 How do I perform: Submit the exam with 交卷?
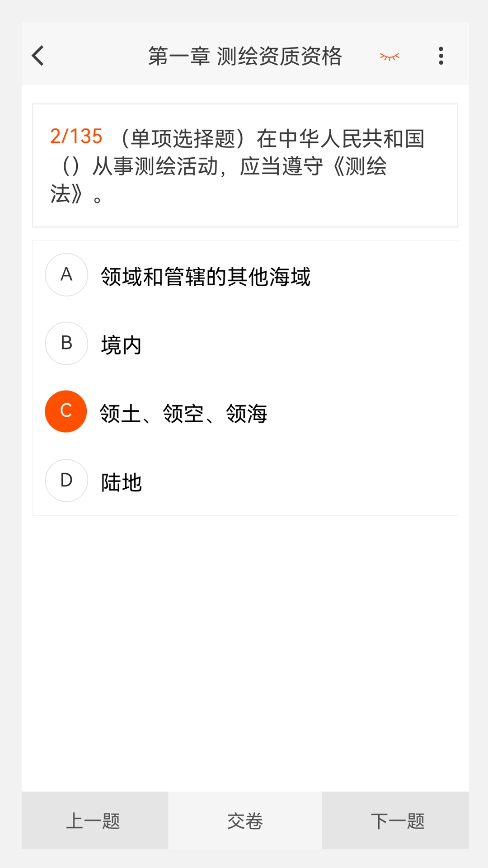tap(245, 821)
